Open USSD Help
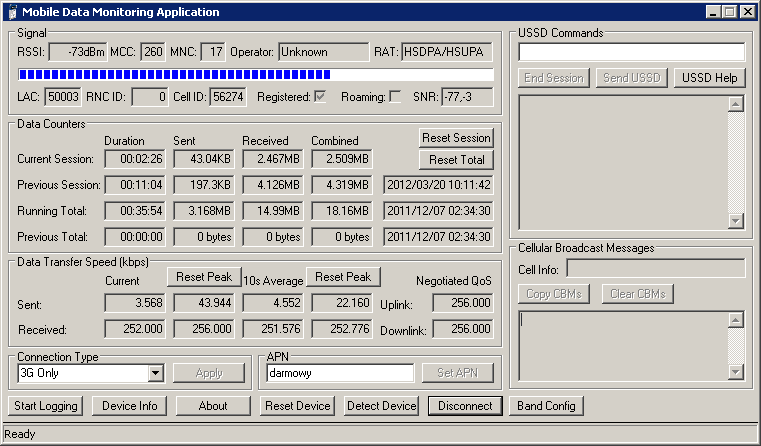 pyautogui.click(x=709, y=78)
